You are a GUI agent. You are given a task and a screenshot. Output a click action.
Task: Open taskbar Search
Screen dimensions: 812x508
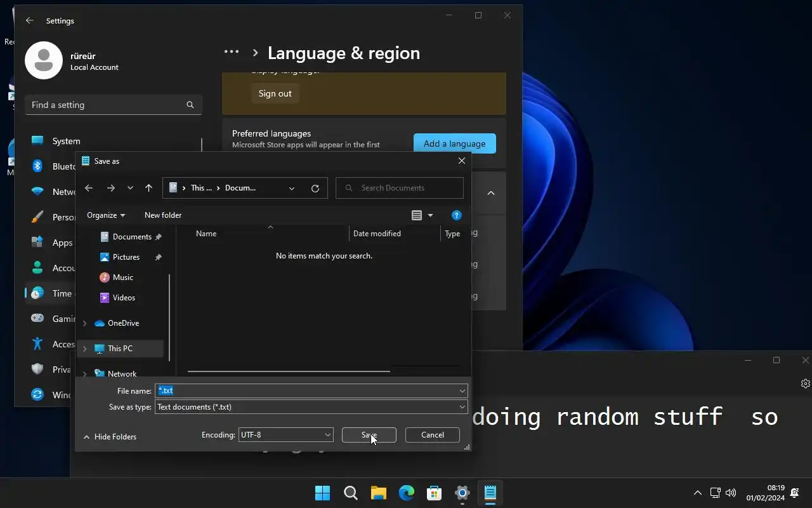click(x=350, y=493)
